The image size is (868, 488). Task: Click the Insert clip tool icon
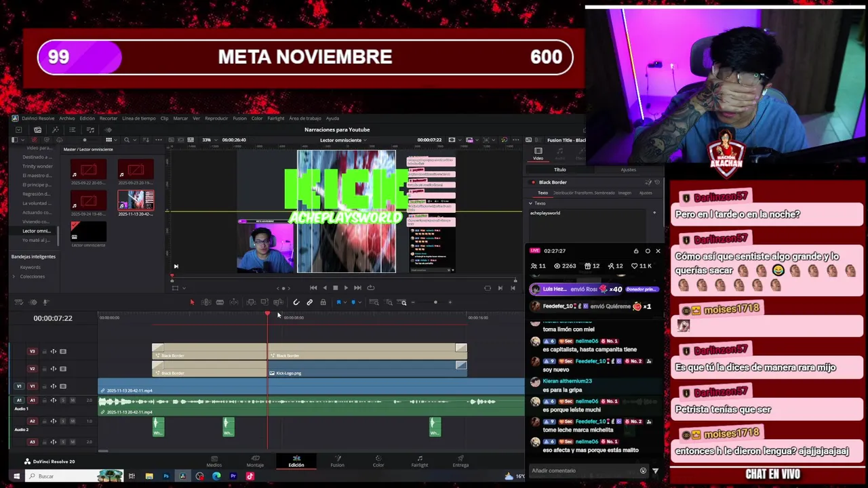coord(251,302)
